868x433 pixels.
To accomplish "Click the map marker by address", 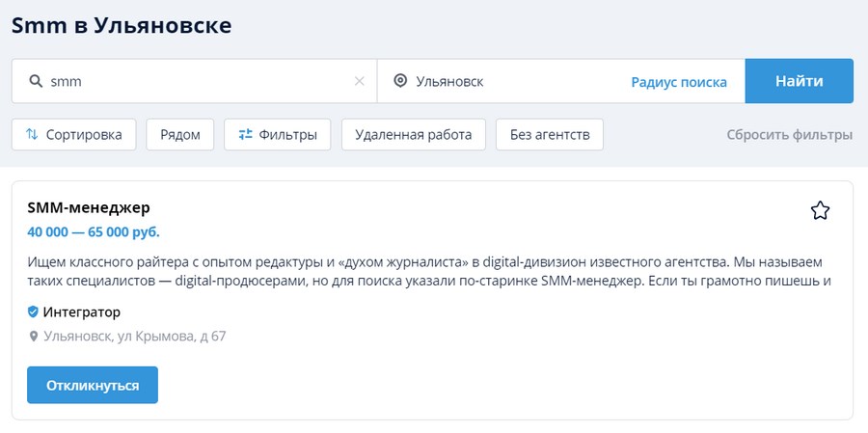I will pos(33,337).
